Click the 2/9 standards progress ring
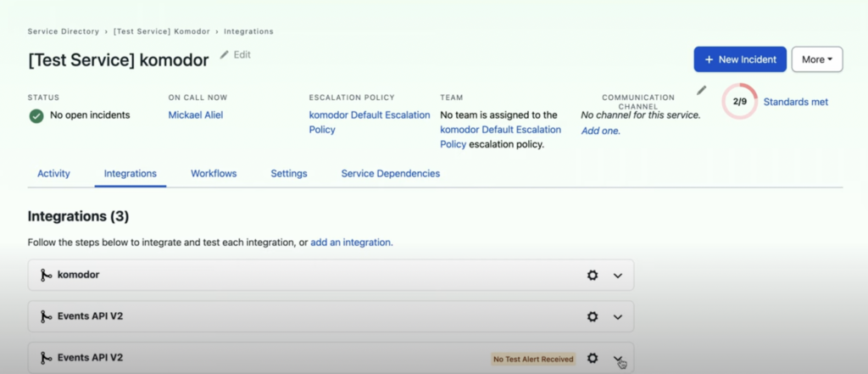Image resolution: width=868 pixels, height=374 pixels. tap(739, 102)
